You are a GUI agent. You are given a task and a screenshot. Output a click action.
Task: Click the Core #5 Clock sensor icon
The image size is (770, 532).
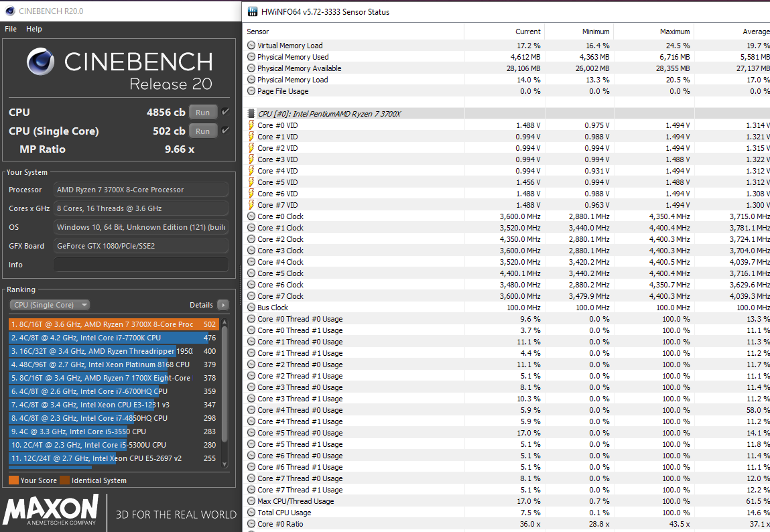[251, 273]
